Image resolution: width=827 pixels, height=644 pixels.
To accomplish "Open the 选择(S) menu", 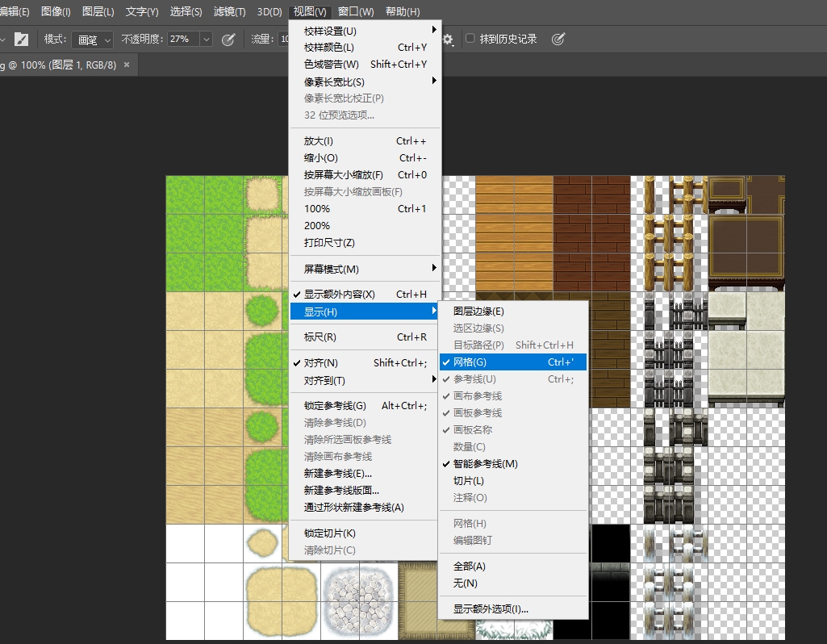I will pos(186,11).
